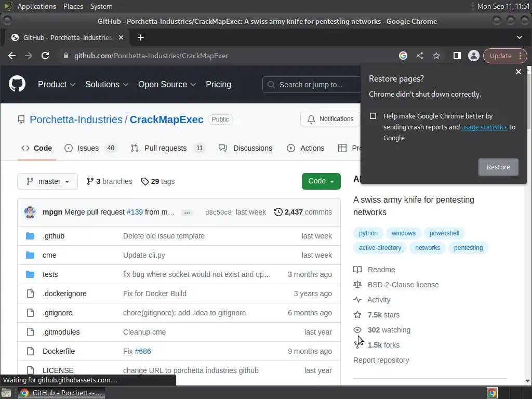This screenshot has height=399, width=532.
Task: Expand the commit message ellipsis
Action: point(187,212)
